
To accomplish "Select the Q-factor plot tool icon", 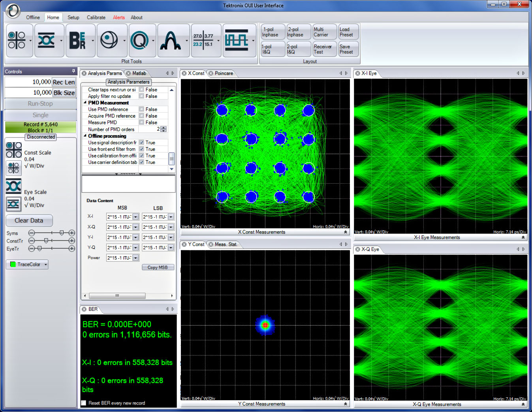I will point(139,40).
